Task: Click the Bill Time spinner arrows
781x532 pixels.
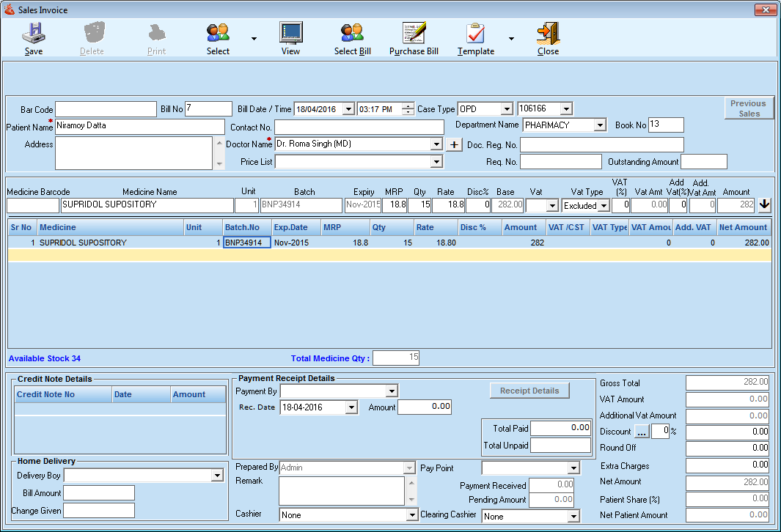Action: (408, 109)
